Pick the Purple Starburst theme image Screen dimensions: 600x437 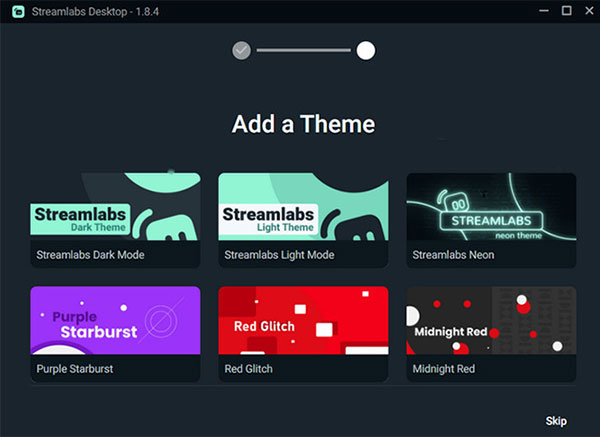coord(115,320)
